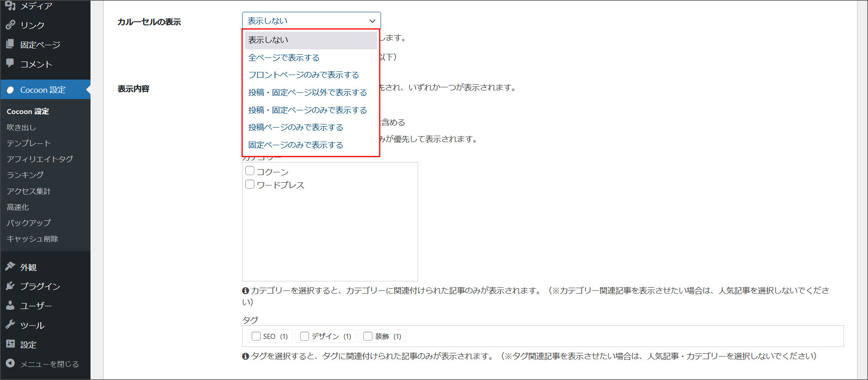Click the pages icon beside 固定ページ

10,44
